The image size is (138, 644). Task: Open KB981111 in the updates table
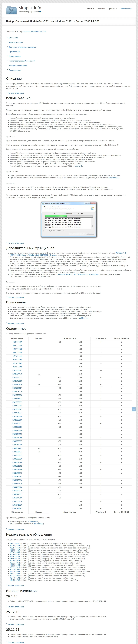point(17,356)
